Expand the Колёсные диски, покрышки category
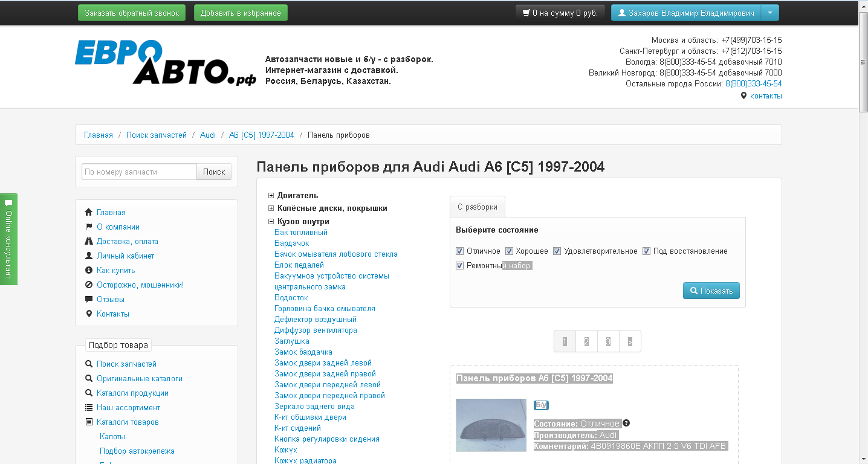Viewport: 868px width, 464px height. coord(271,208)
